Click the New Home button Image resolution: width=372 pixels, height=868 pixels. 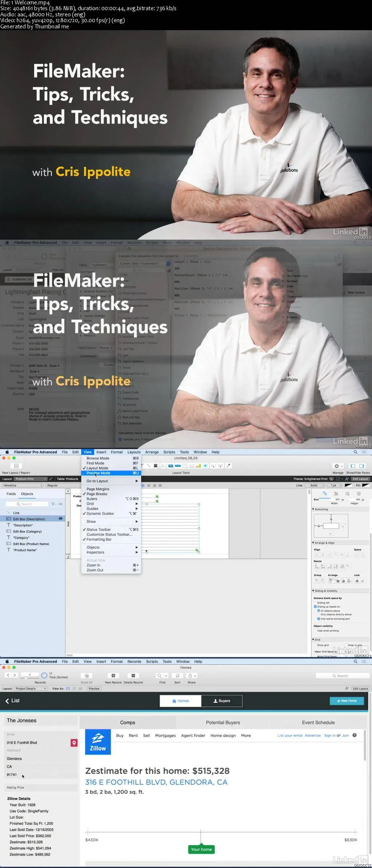tap(347, 701)
